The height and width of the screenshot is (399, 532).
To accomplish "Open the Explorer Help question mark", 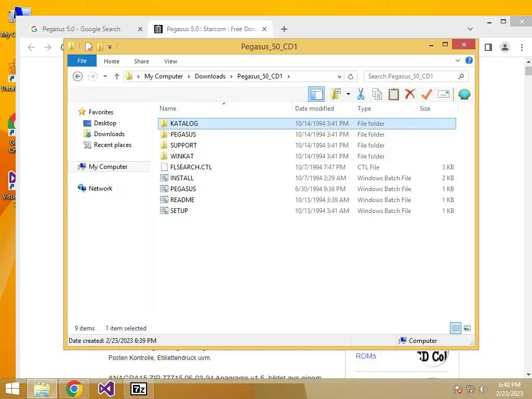I will pos(469,60).
